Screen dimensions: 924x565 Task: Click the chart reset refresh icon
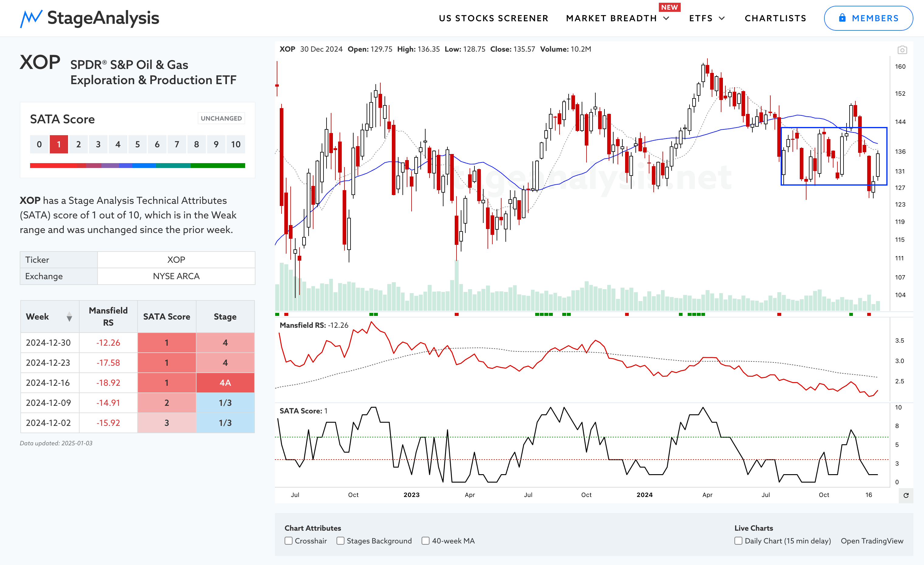point(906,495)
